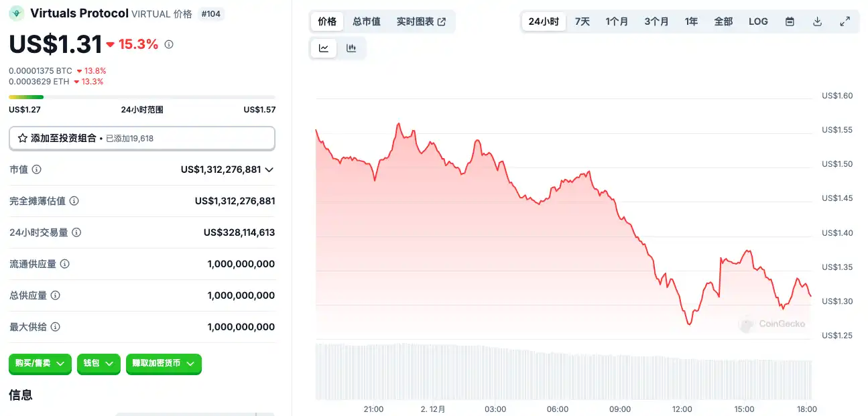Click info icon beside 24小时交易量
This screenshot has width=868, height=416.
click(76, 232)
